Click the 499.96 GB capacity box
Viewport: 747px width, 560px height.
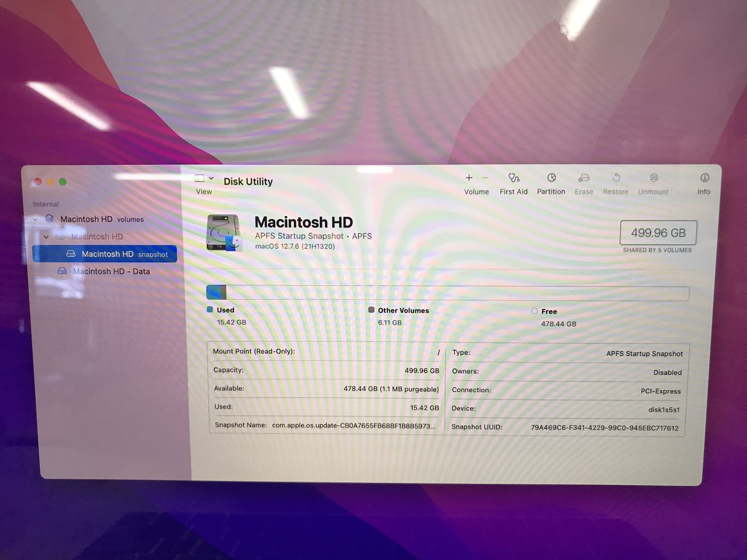click(x=658, y=233)
